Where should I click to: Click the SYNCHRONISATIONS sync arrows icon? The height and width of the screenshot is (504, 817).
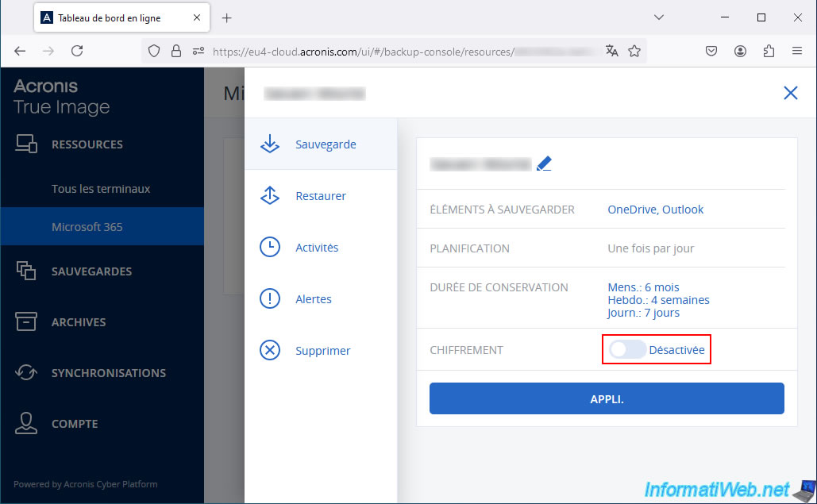pos(26,372)
